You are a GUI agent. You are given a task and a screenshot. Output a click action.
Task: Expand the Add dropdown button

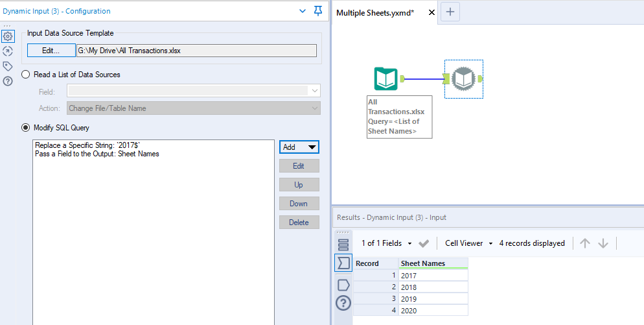299,147
